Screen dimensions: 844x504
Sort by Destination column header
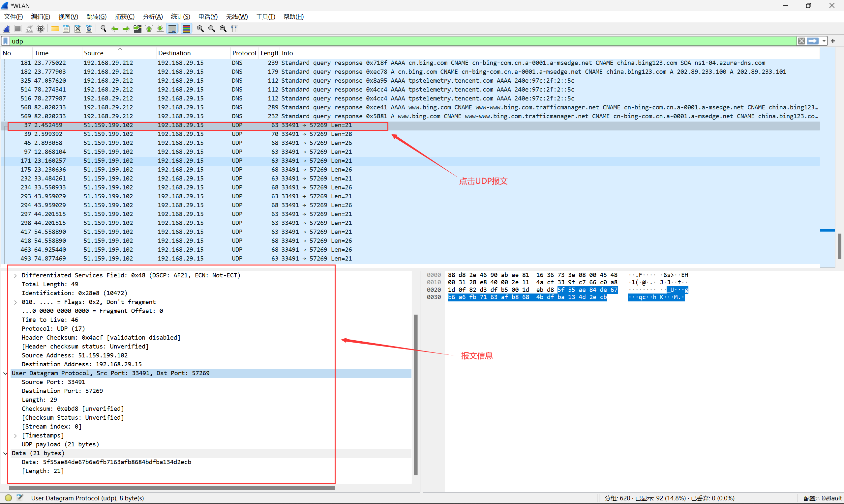193,53
